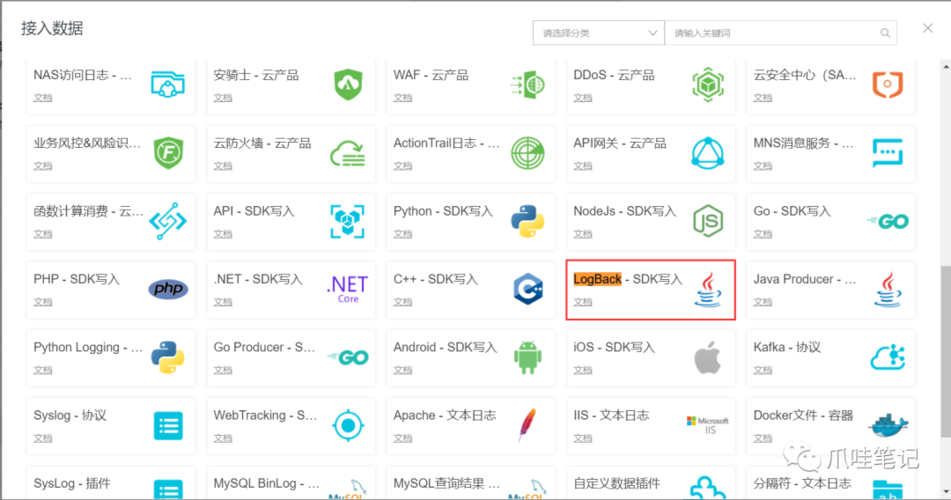Select the 安骑士 green shield icon
This screenshot has height=500, width=951.
348,84
